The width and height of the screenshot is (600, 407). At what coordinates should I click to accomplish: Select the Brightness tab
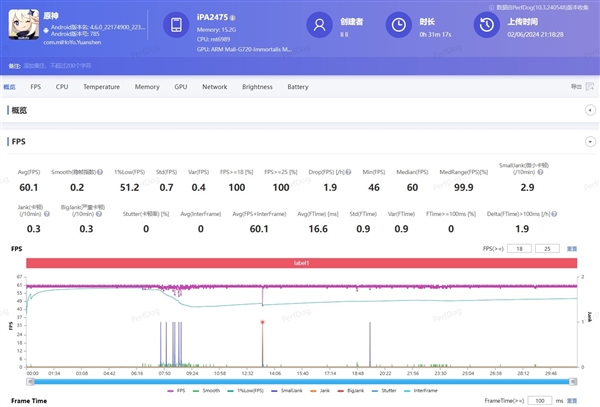coord(257,87)
